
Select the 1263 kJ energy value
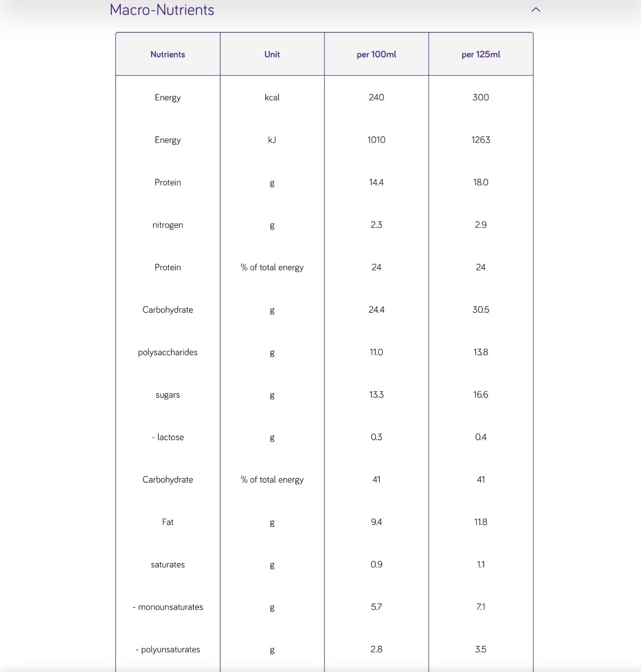(481, 140)
